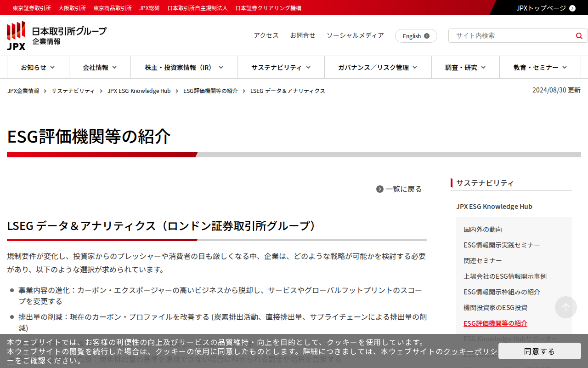The width and height of the screenshot is (588, 368).
Task: Open the 株主・投資家情報（IR） dropdown
Action: tap(184, 67)
